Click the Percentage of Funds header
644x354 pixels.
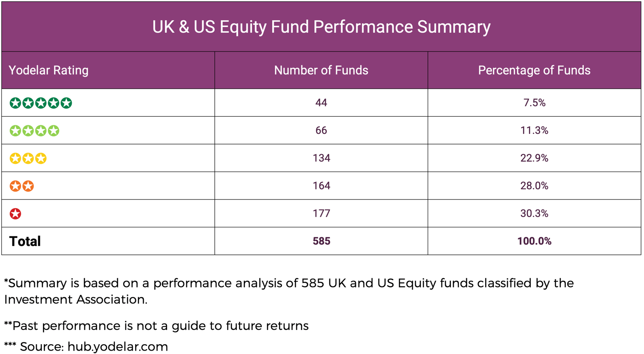[534, 70]
